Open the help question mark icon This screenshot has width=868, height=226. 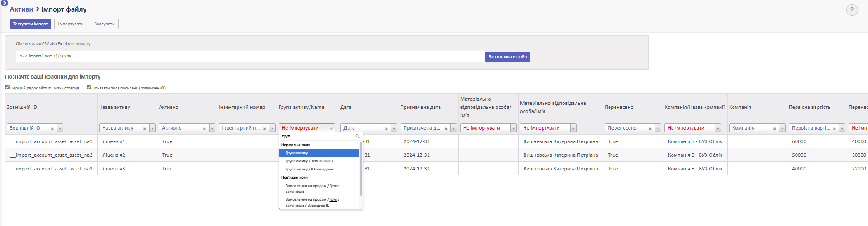852,10
